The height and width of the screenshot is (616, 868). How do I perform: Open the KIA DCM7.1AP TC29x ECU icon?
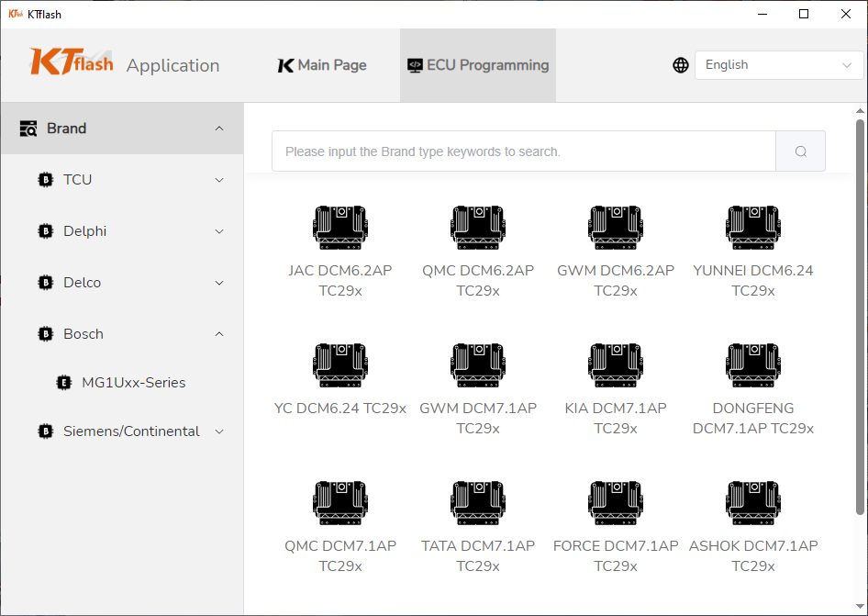pyautogui.click(x=616, y=364)
